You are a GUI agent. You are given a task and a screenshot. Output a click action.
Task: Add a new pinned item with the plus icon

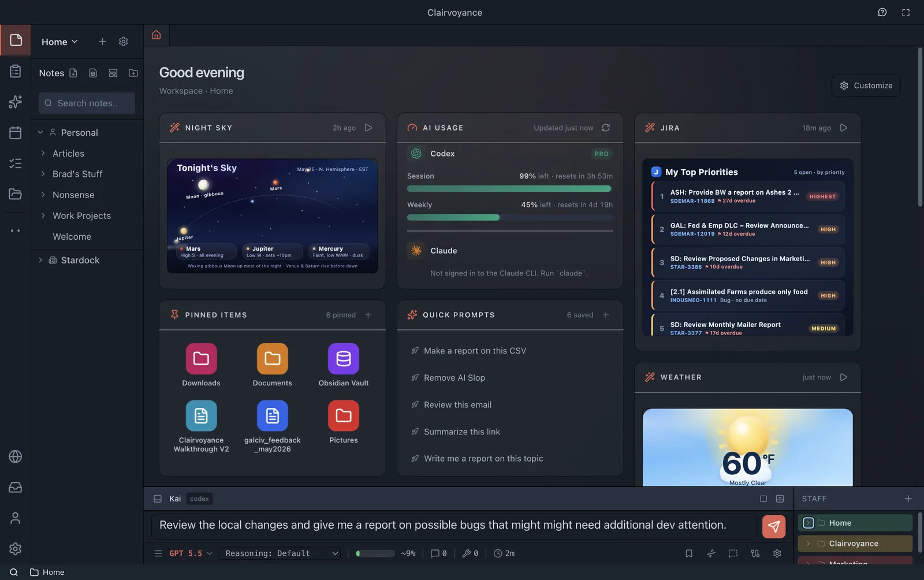point(368,315)
